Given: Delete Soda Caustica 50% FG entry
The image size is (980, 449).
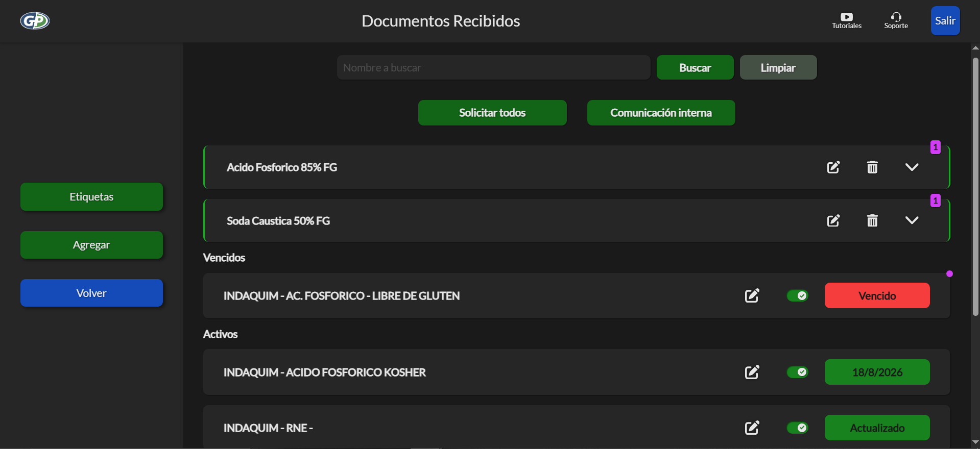Looking at the screenshot, I should (872, 220).
